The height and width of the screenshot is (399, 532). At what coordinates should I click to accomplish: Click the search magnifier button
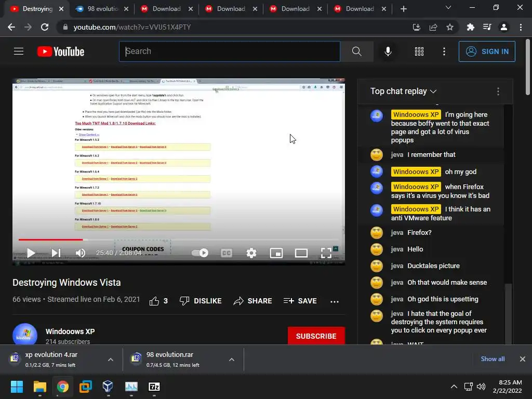pos(356,51)
